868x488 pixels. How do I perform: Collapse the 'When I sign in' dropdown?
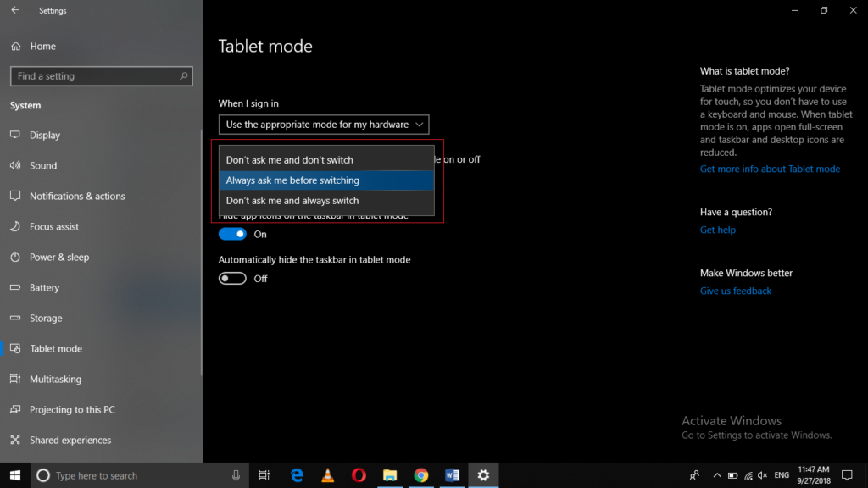[420, 124]
